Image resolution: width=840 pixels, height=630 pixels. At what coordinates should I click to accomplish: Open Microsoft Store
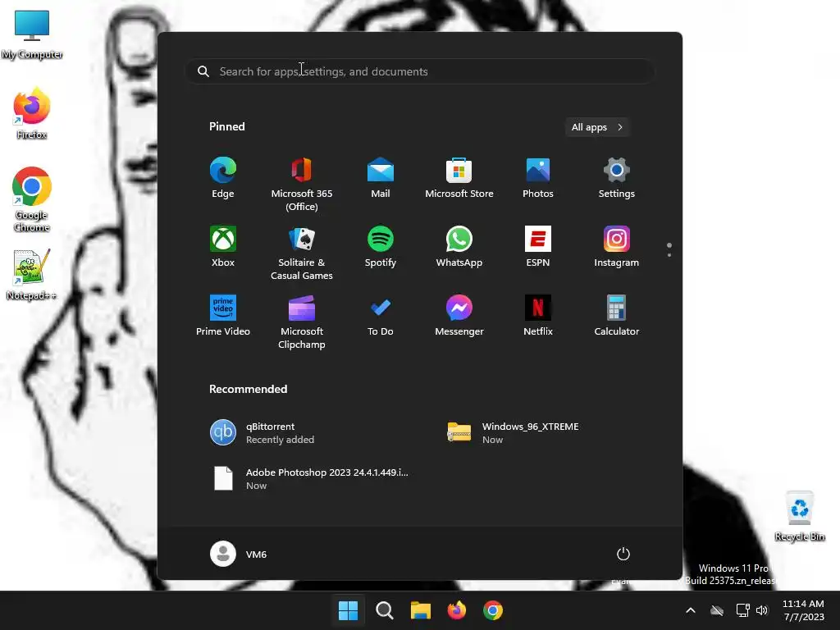[x=459, y=178]
